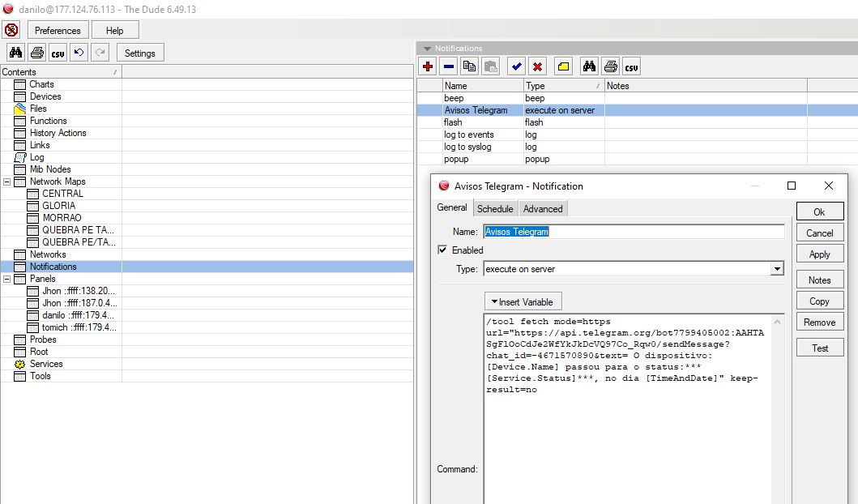Click the CSV export icon in left toolbar
Screen dimensions: 858x504
point(58,53)
